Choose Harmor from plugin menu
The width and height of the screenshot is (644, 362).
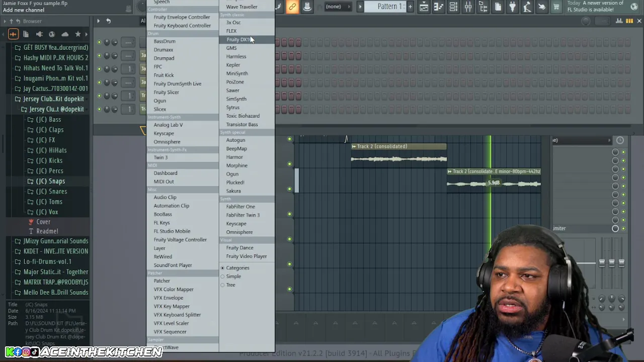coord(234,157)
